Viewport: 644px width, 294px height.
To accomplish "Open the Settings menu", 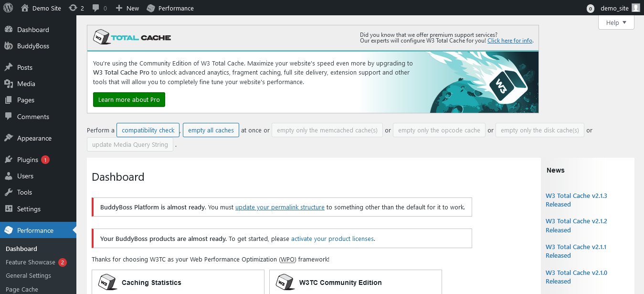I will pyautogui.click(x=38, y=209).
